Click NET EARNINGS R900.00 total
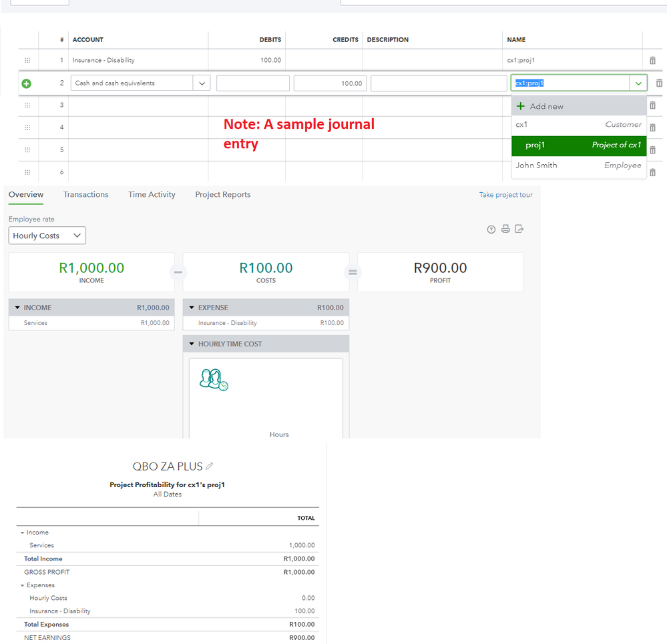 [302, 637]
